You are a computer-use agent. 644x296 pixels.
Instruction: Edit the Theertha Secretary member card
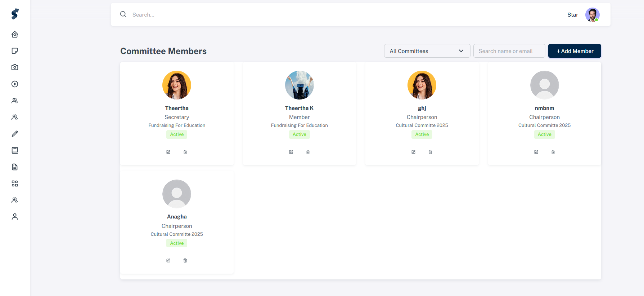[x=168, y=152]
